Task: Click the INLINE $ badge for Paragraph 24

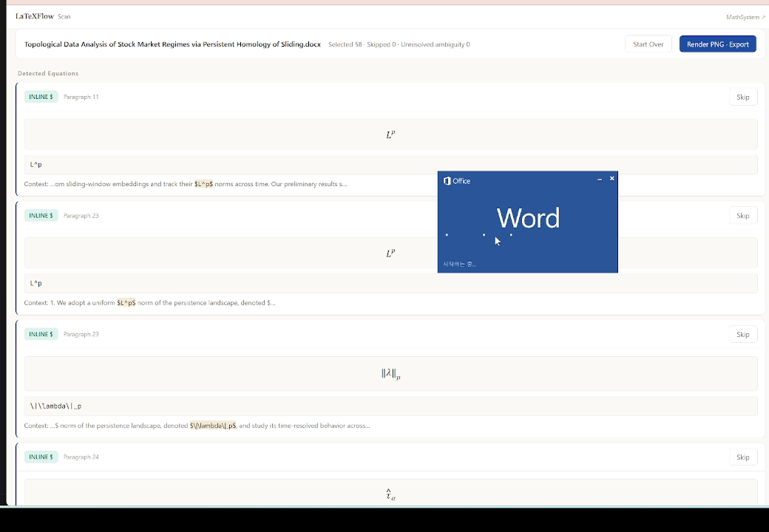Action: click(x=41, y=457)
